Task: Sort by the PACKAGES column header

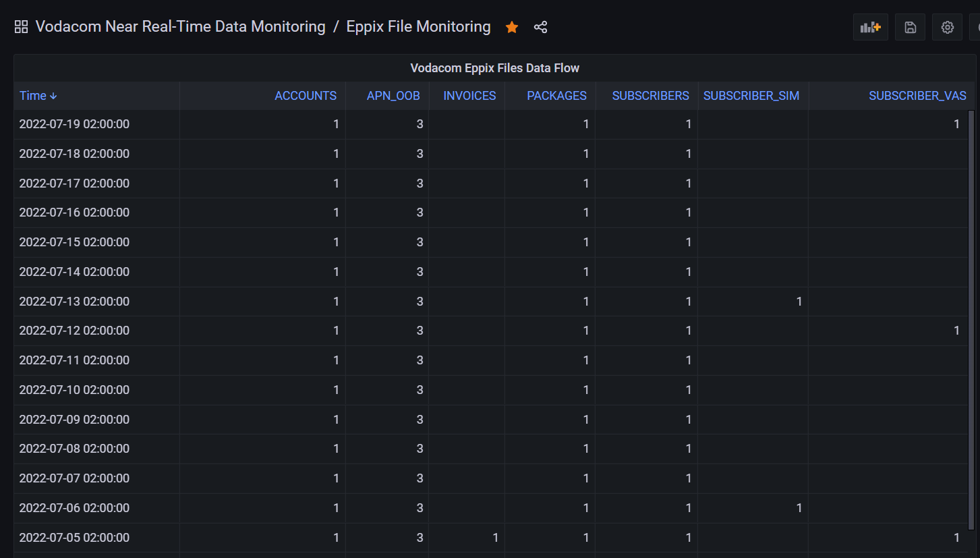Action: 556,96
